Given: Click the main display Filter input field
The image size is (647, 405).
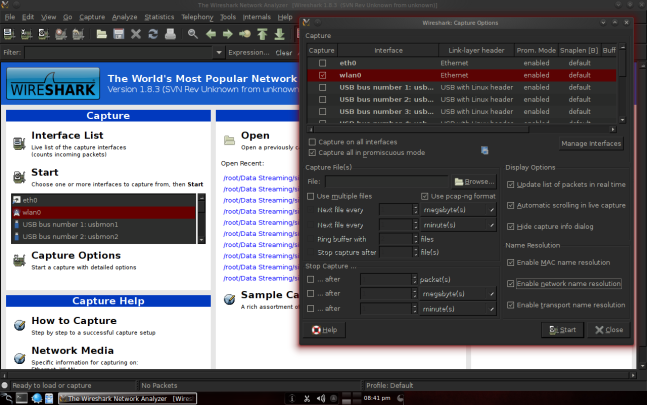Looking at the screenshot, I should point(119,52).
